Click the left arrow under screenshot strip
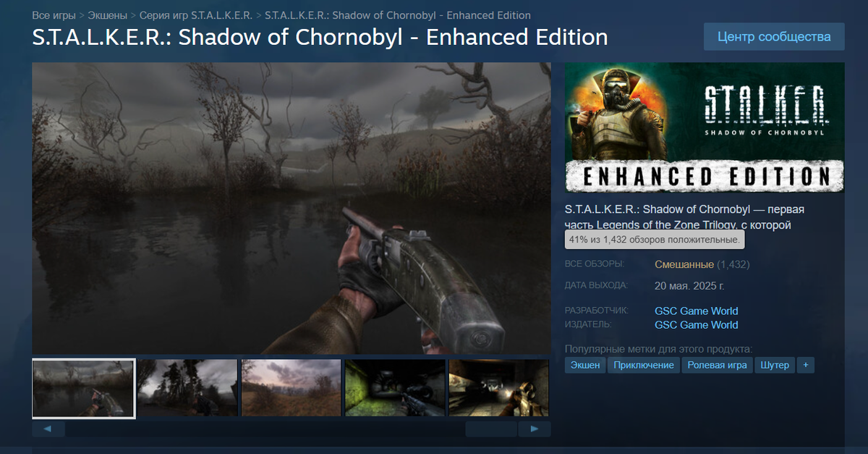868x454 pixels. (48, 429)
